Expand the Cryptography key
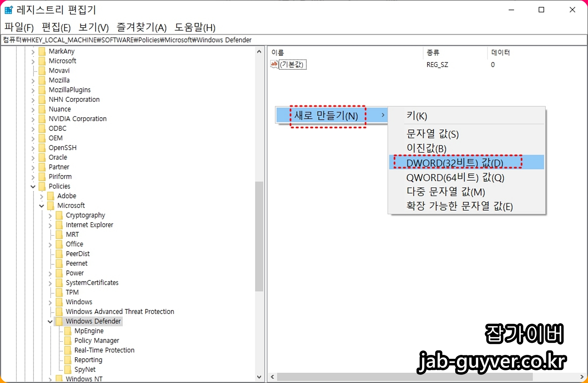This screenshot has width=588, height=383. [x=50, y=215]
